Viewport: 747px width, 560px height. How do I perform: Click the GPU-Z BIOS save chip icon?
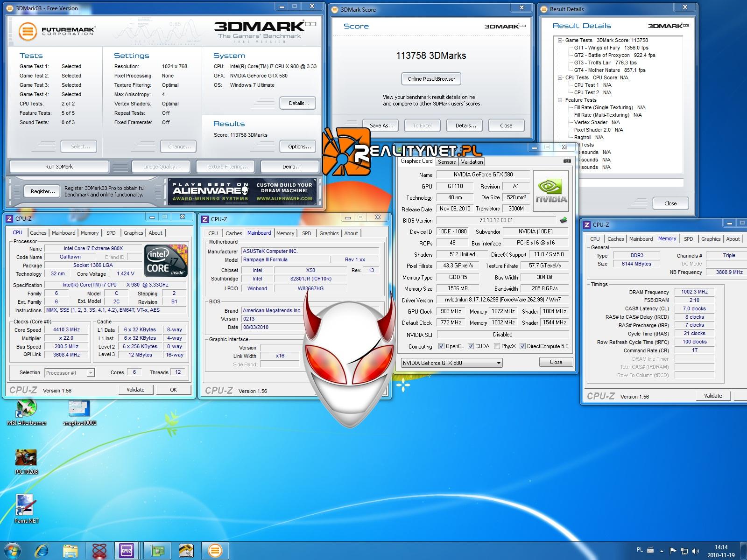click(564, 220)
